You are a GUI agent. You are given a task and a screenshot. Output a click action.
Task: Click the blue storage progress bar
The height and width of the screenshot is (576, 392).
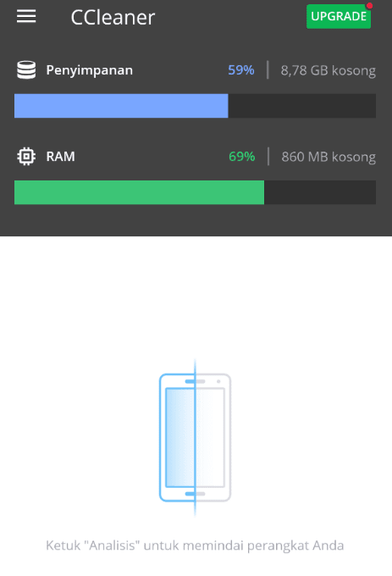click(x=121, y=106)
